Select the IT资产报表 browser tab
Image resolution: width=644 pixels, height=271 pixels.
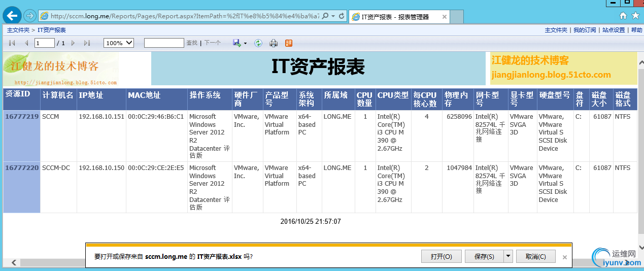click(395, 17)
